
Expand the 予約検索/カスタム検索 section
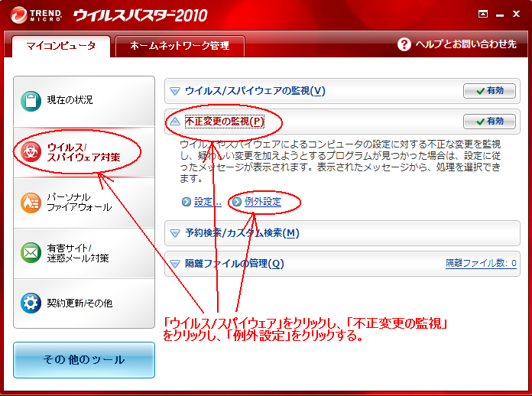coord(175,233)
